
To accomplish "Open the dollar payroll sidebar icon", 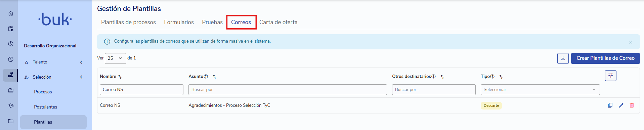I will click(11, 44).
